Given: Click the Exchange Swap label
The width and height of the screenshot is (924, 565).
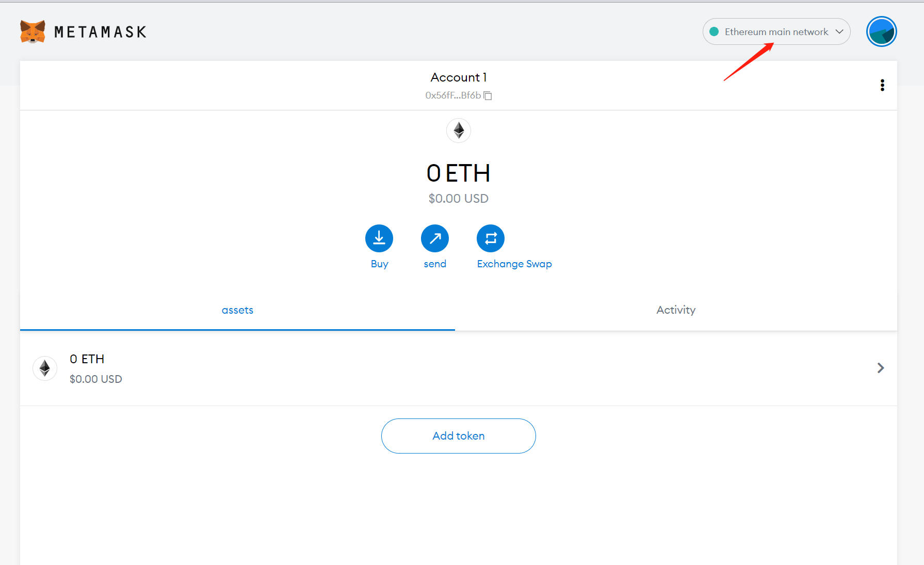Looking at the screenshot, I should 514,264.
